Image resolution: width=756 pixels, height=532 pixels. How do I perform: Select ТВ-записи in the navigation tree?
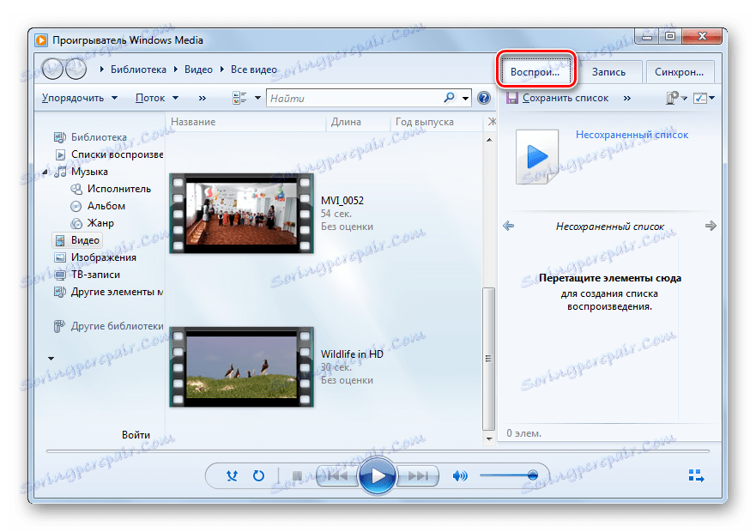pos(95,275)
